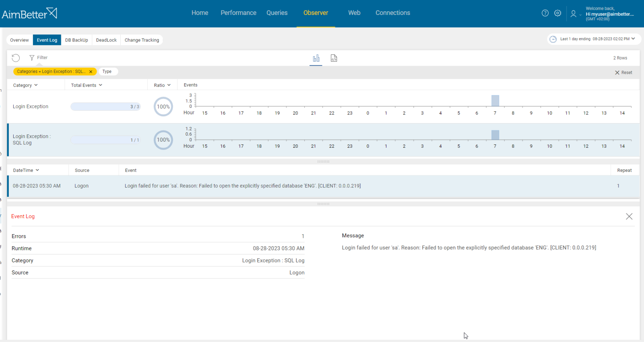Open Web menu
This screenshot has height=342, width=644.
(354, 13)
